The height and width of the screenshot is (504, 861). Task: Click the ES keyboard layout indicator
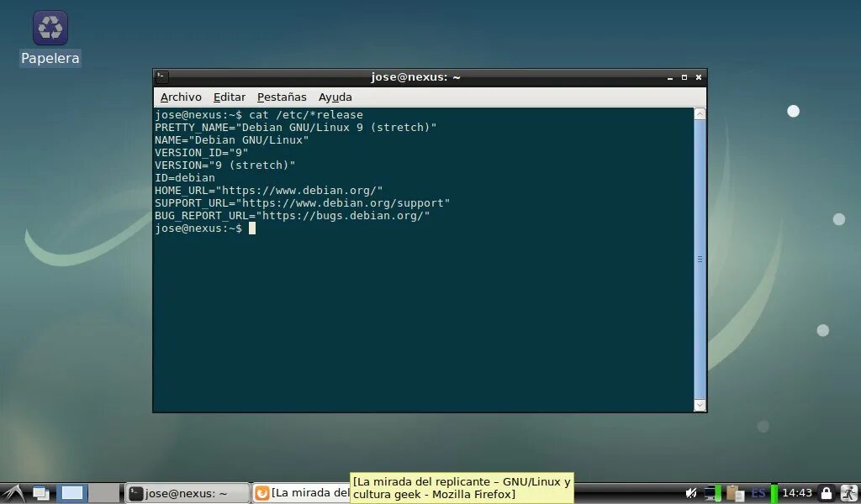coord(758,493)
